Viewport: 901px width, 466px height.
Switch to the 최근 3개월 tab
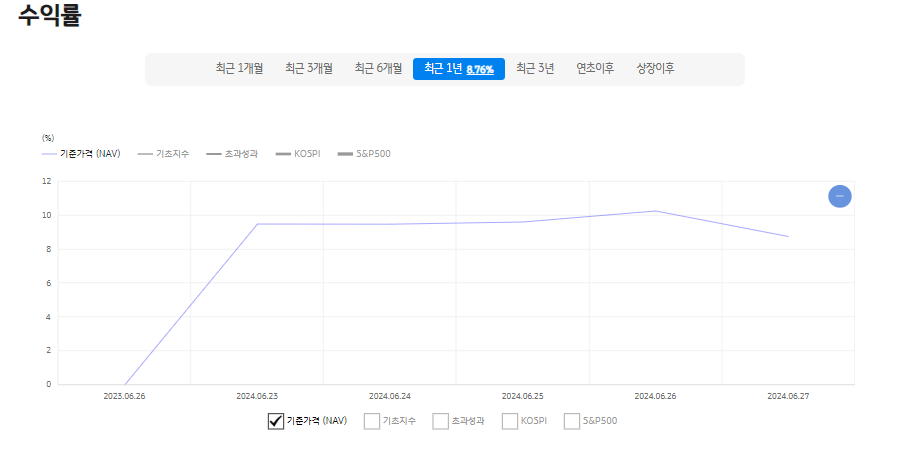point(309,68)
